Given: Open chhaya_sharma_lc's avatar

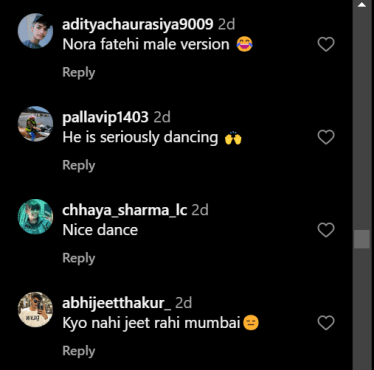Looking at the screenshot, I should [35, 217].
